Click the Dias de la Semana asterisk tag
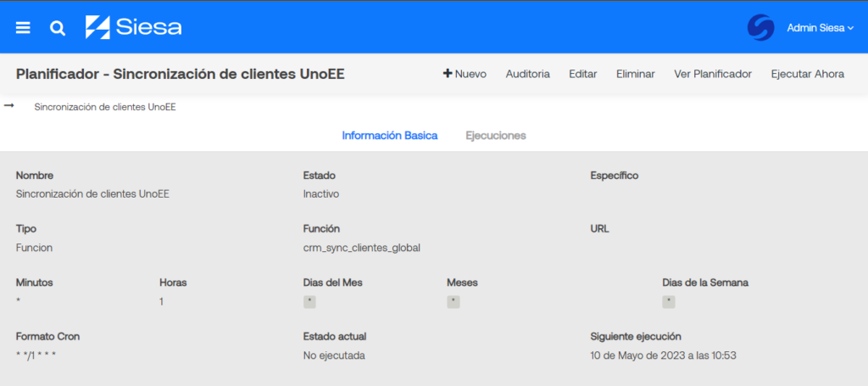Image resolution: width=868 pixels, height=386 pixels. pyautogui.click(x=669, y=302)
